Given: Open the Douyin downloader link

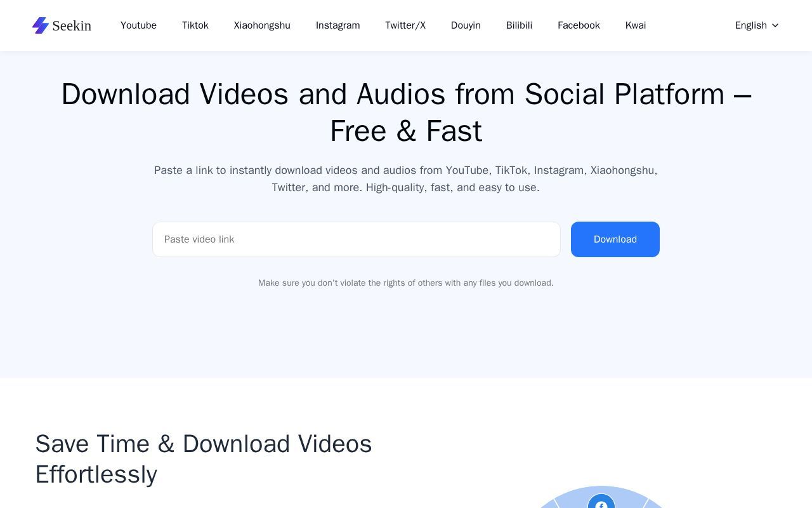Looking at the screenshot, I should pos(466,25).
